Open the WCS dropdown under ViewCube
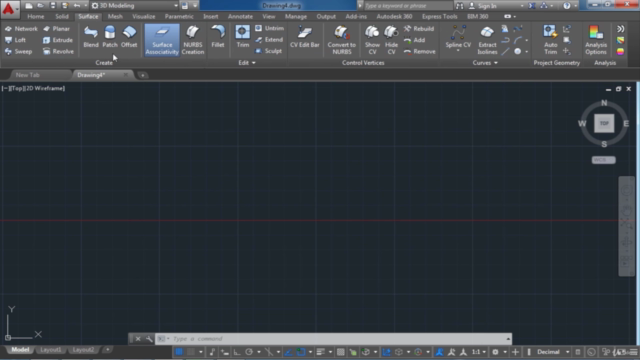Viewport: 640px width, 360px height. pos(604,160)
